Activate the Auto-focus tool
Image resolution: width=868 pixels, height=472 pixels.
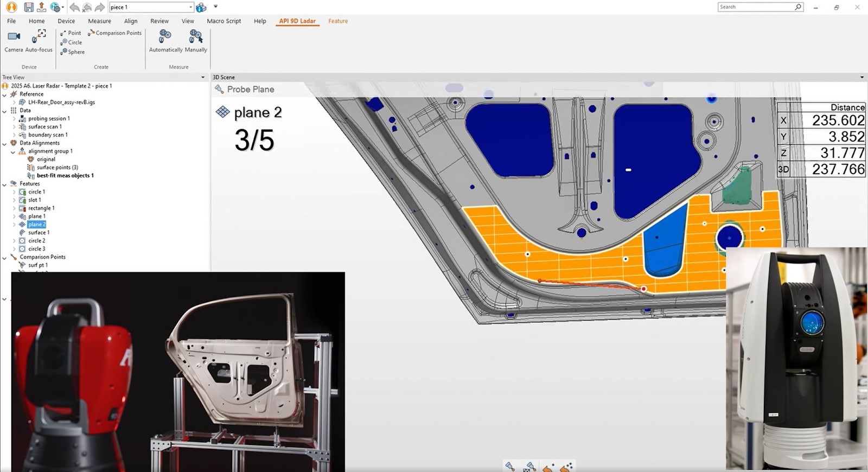pyautogui.click(x=39, y=37)
